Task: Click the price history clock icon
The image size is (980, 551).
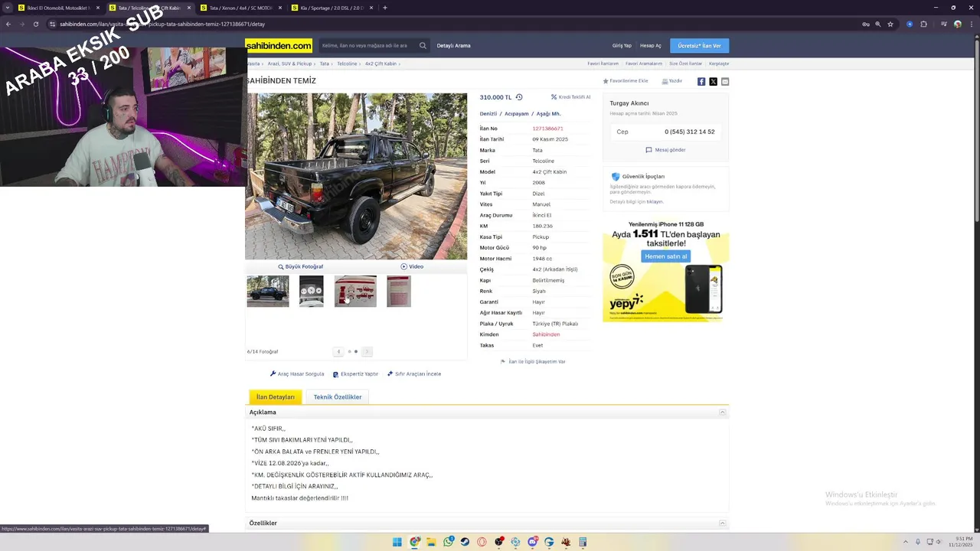Action: tap(519, 97)
